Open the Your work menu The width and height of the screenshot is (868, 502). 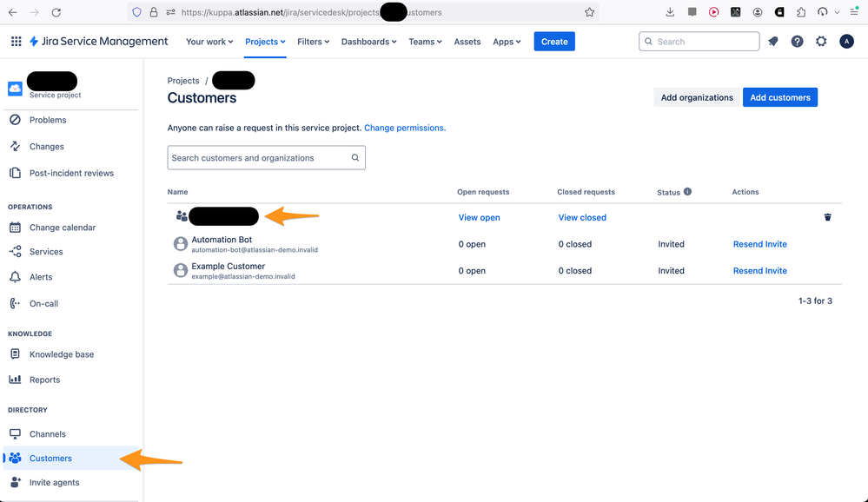(209, 41)
